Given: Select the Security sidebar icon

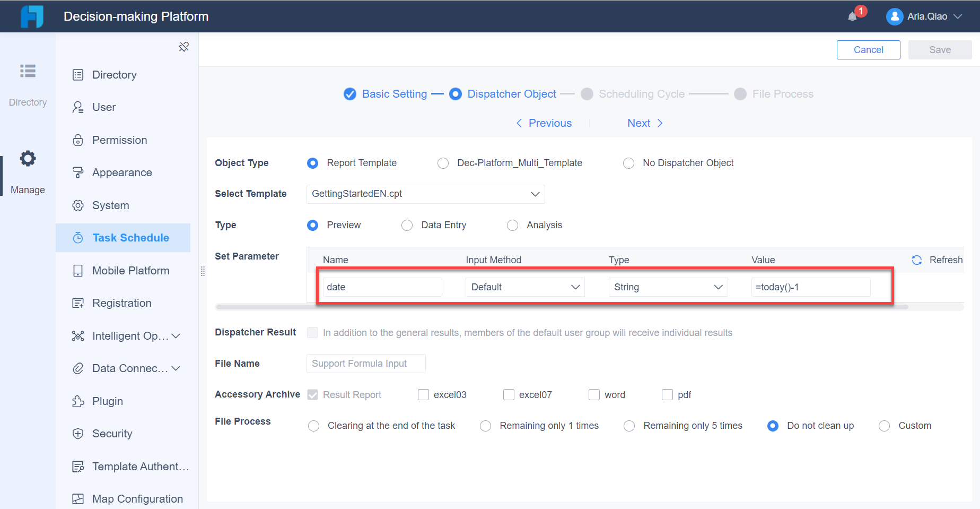Looking at the screenshot, I should pyautogui.click(x=78, y=433).
